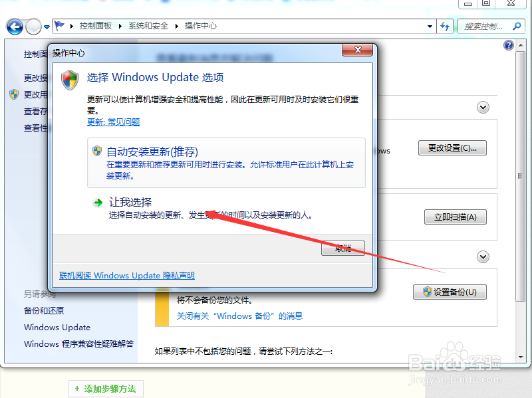
Task: Click inside the 搜索控制 search field
Action: 482,27
